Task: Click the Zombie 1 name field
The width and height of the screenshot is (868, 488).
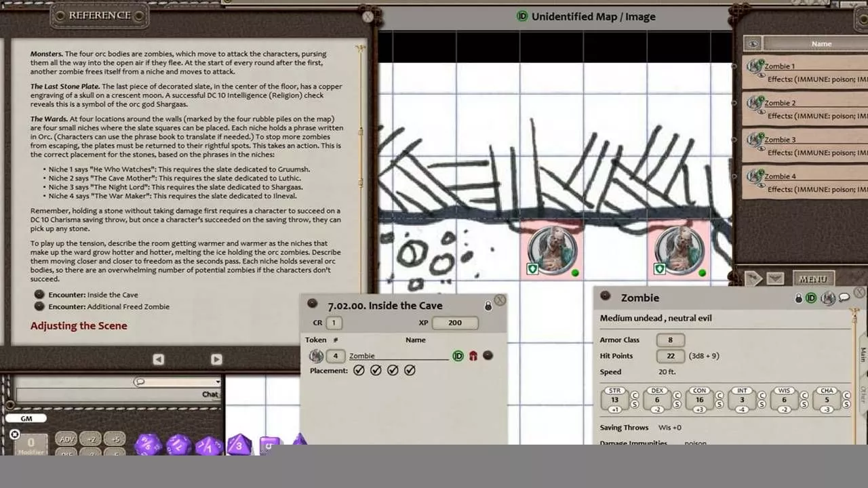Action: (815, 66)
